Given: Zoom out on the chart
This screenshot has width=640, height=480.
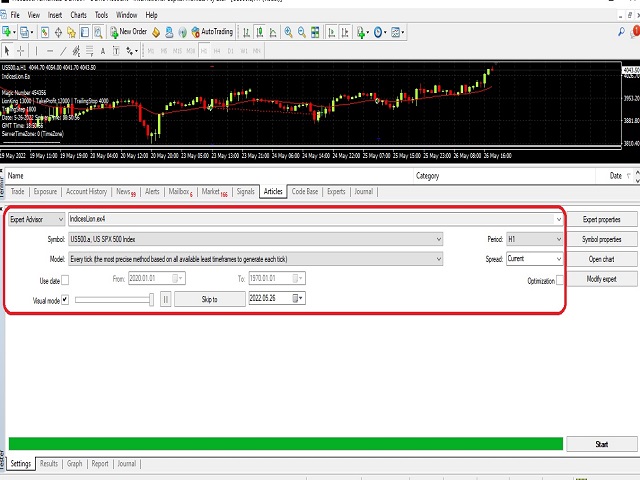Looking at the screenshot, I should tap(302, 32).
